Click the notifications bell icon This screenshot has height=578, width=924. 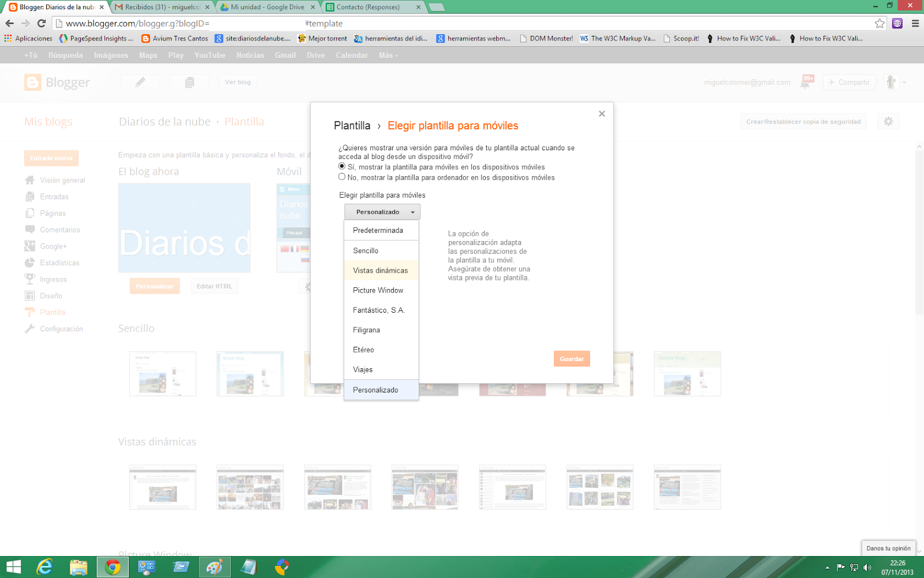tap(807, 82)
